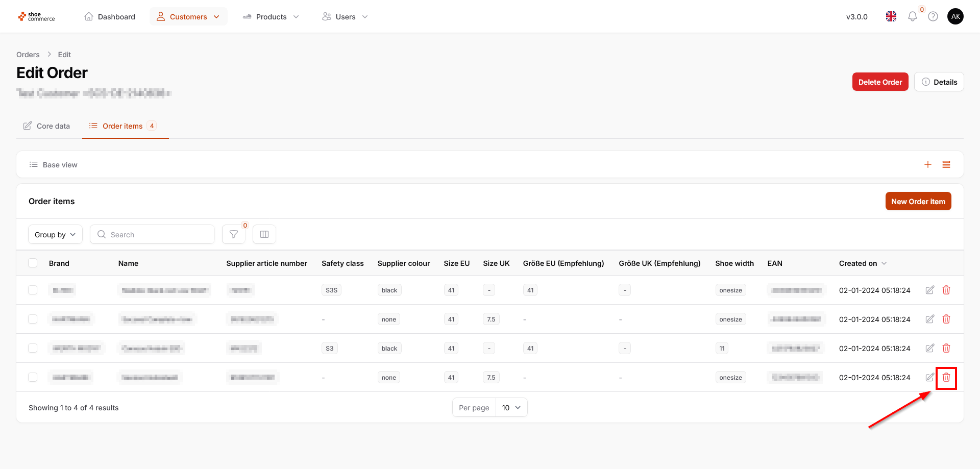This screenshot has width=980, height=469.
Task: Click the plus icon in Base view
Action: click(928, 164)
